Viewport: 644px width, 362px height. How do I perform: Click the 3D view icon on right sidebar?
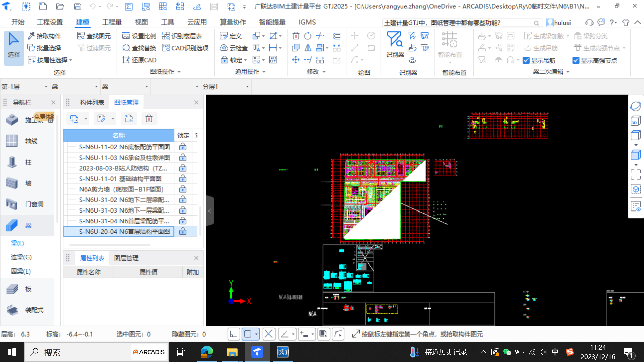(636, 121)
